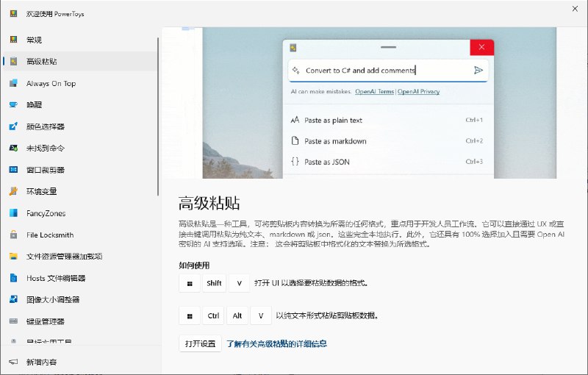Click the 窗口裁剪器 Crop And Lock icon

(13, 170)
